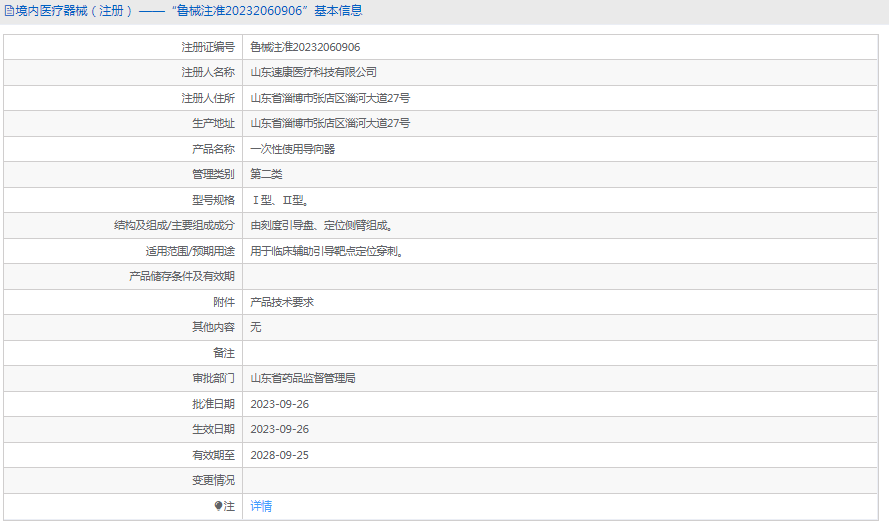Click the 有效期至 row label
The image size is (889, 527).
pos(213,455)
